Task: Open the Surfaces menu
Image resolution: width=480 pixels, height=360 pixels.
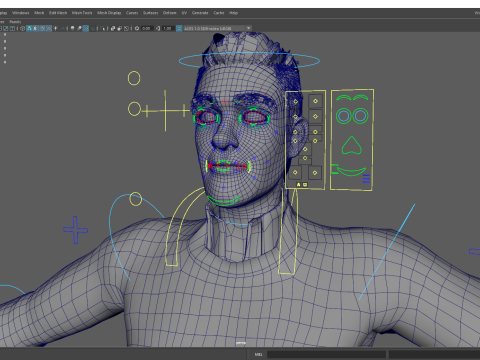Action: 150,13
